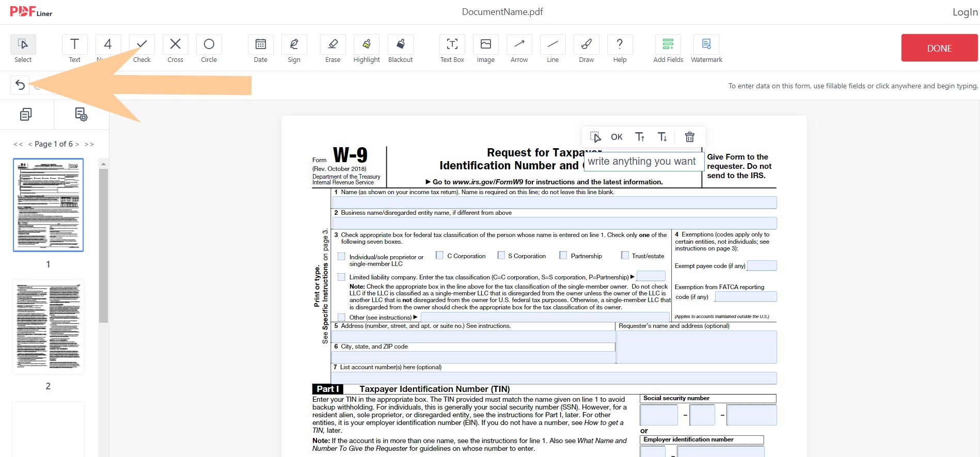Image resolution: width=980 pixels, height=457 pixels.
Task: Delete the text box with trash icon
Action: (x=690, y=137)
